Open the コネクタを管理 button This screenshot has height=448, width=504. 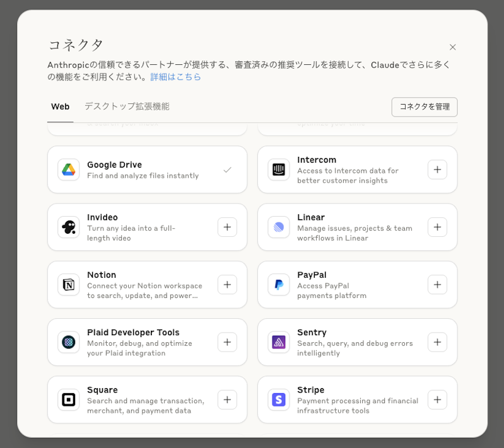[425, 107]
